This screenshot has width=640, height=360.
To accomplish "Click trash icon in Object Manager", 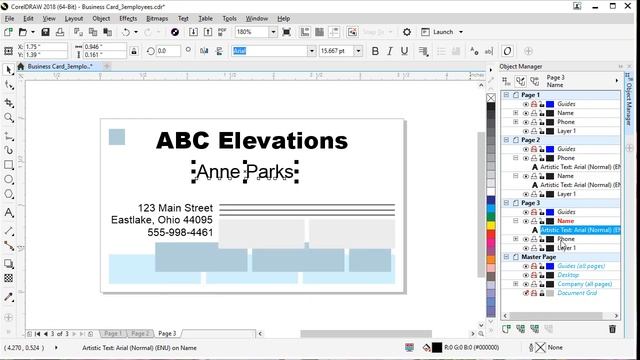I will click(612, 329).
